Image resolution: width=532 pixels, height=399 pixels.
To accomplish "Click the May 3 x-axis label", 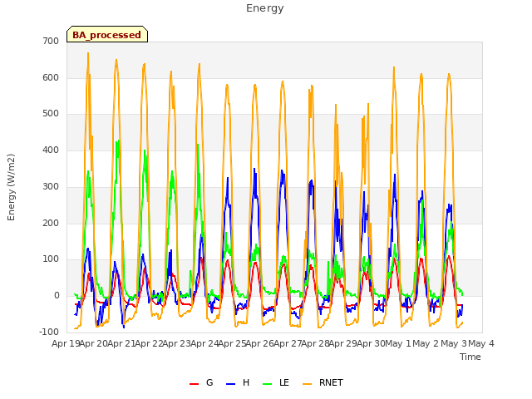I will pyautogui.click(x=454, y=343).
